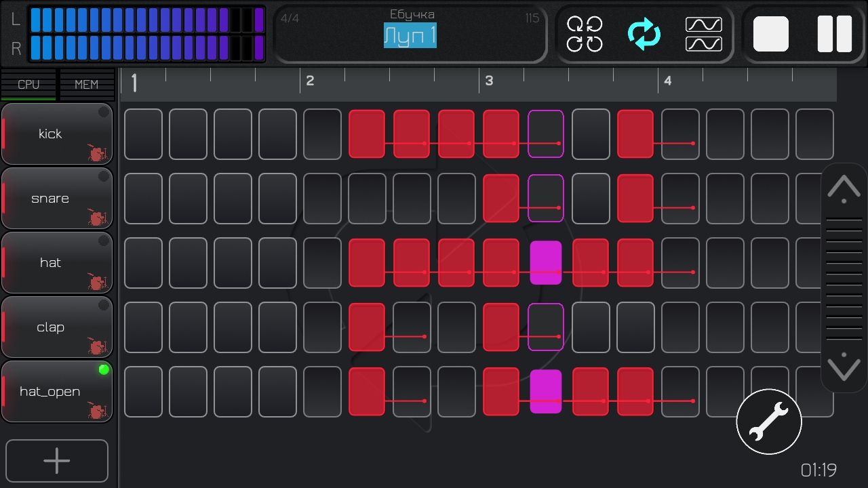Select the snare track
Image resolution: width=868 pixels, height=488 pixels.
coord(57,199)
